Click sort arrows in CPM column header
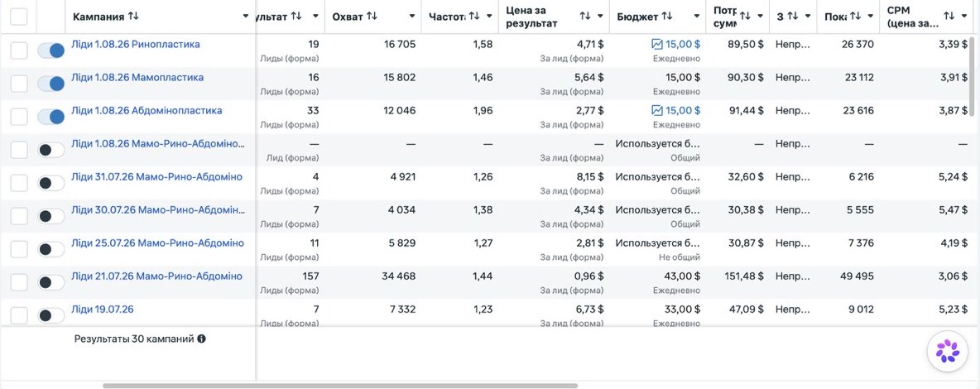Image resolution: width=980 pixels, height=389 pixels. coord(949,17)
